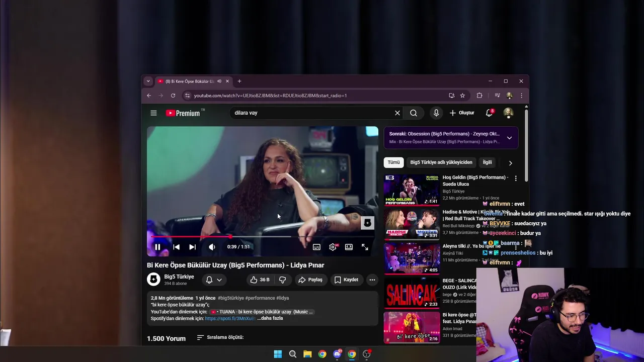Open Hadise & Motive video thumbnail
644x362 pixels.
click(412, 224)
